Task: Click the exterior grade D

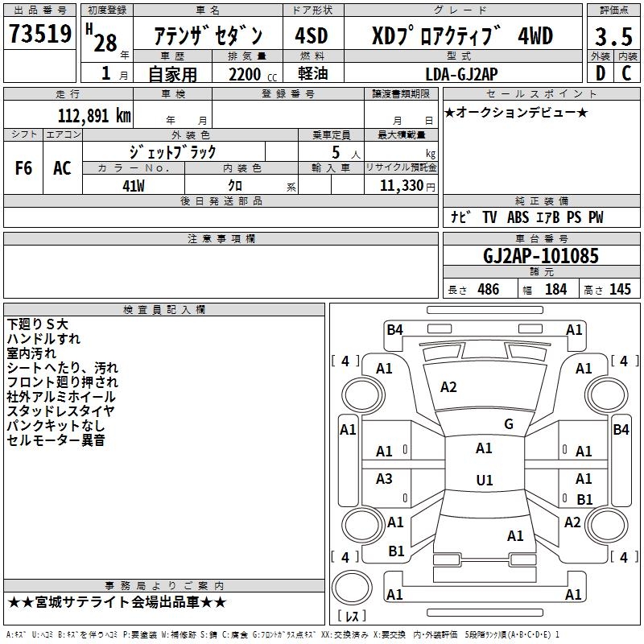Action: (601, 73)
